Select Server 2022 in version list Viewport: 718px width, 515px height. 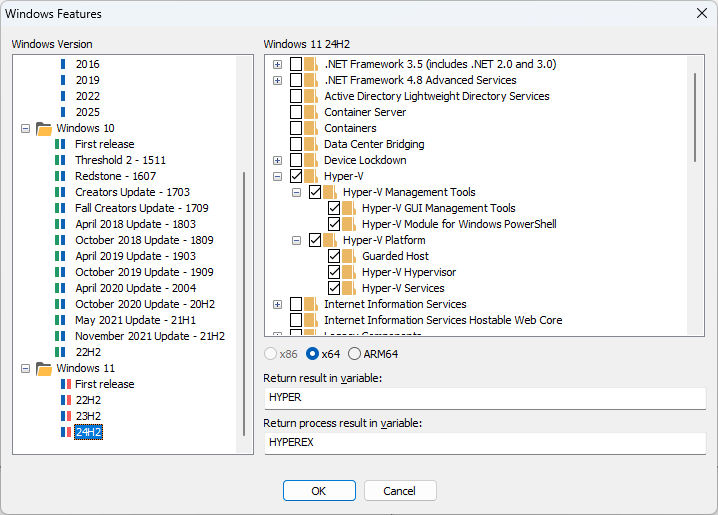(87, 96)
